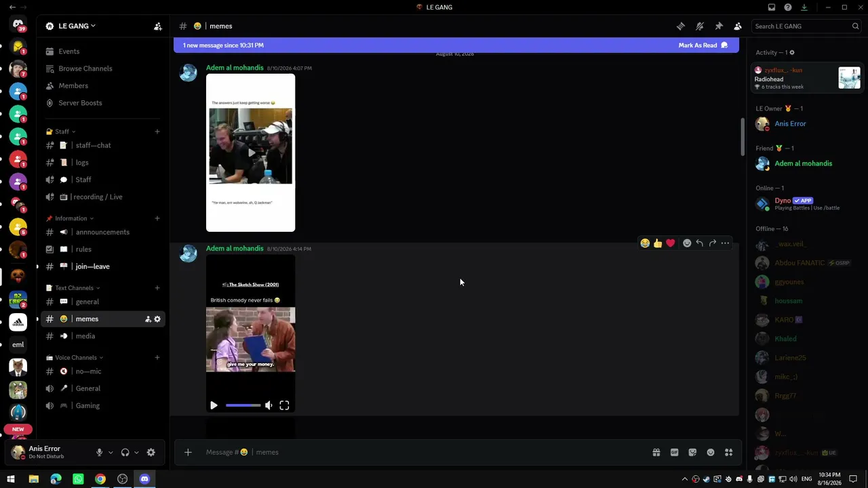Open notification settings bell icon

coord(700,26)
